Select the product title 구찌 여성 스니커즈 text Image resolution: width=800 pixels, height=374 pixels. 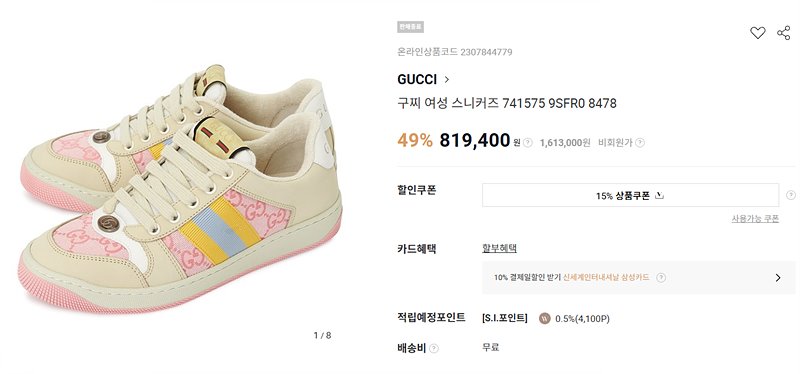point(448,104)
